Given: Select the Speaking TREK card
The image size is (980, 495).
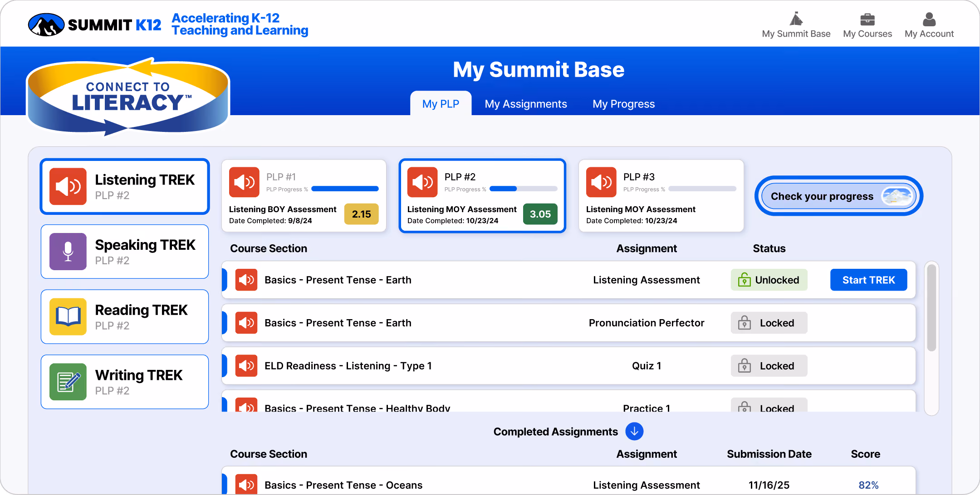Looking at the screenshot, I should pyautogui.click(x=125, y=252).
